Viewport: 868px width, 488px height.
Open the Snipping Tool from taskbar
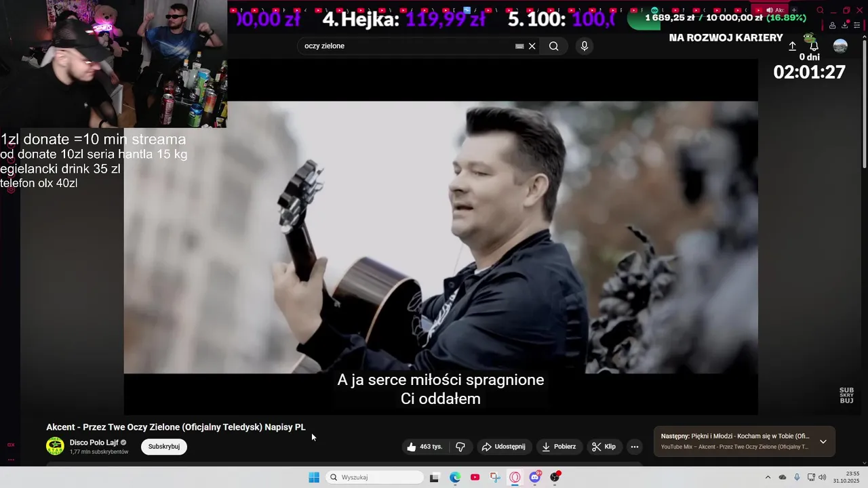click(495, 477)
